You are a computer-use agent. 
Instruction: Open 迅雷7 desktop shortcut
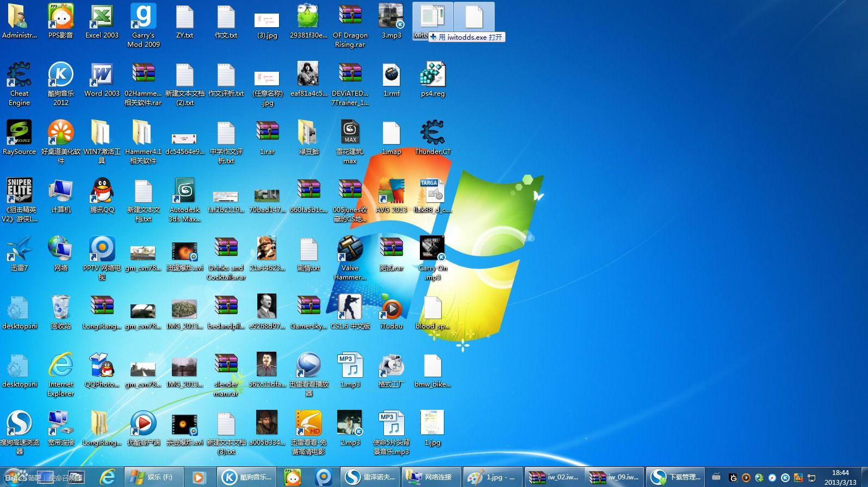click(x=19, y=254)
